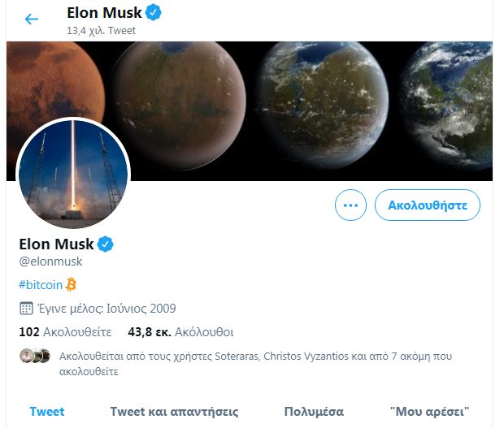Open the #bitcoin hashtag link
The image size is (504, 428).
41,284
